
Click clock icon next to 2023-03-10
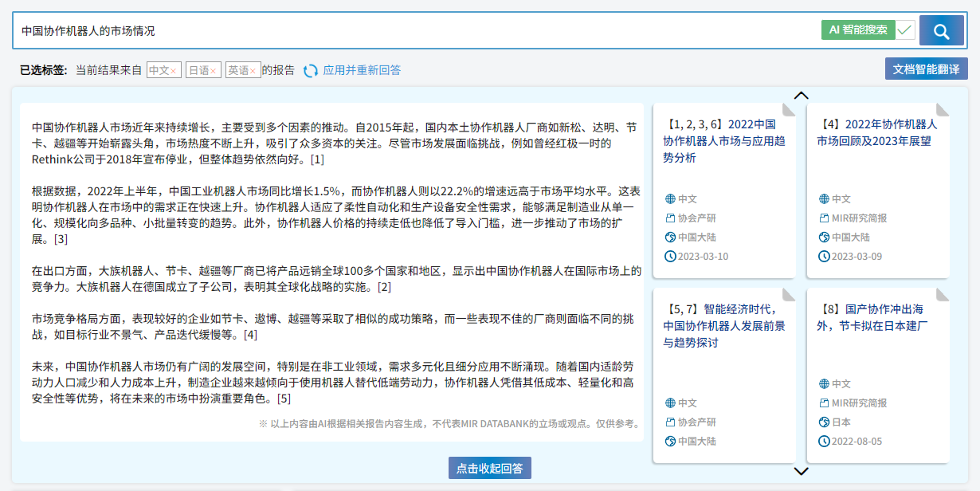[x=670, y=257]
